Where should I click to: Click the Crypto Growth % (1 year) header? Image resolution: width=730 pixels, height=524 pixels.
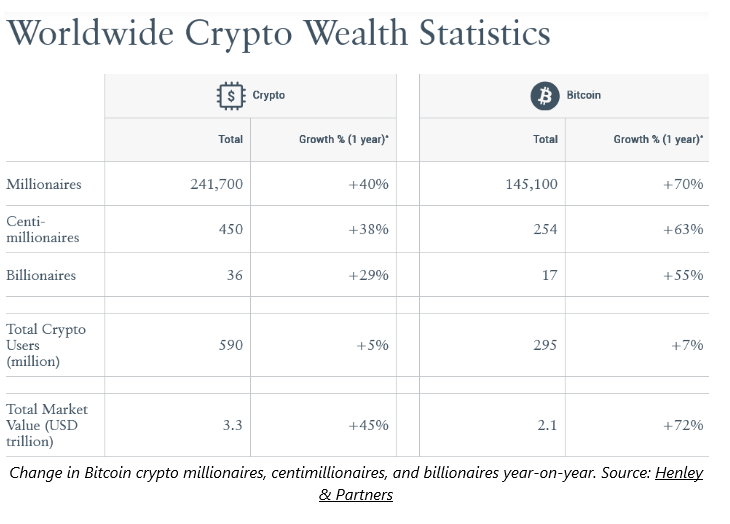point(343,139)
